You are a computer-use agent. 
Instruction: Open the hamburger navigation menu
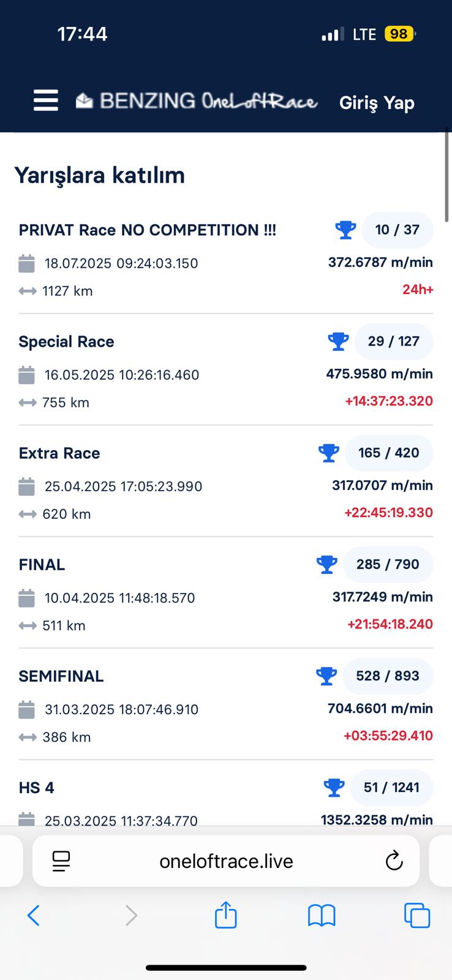tap(46, 100)
